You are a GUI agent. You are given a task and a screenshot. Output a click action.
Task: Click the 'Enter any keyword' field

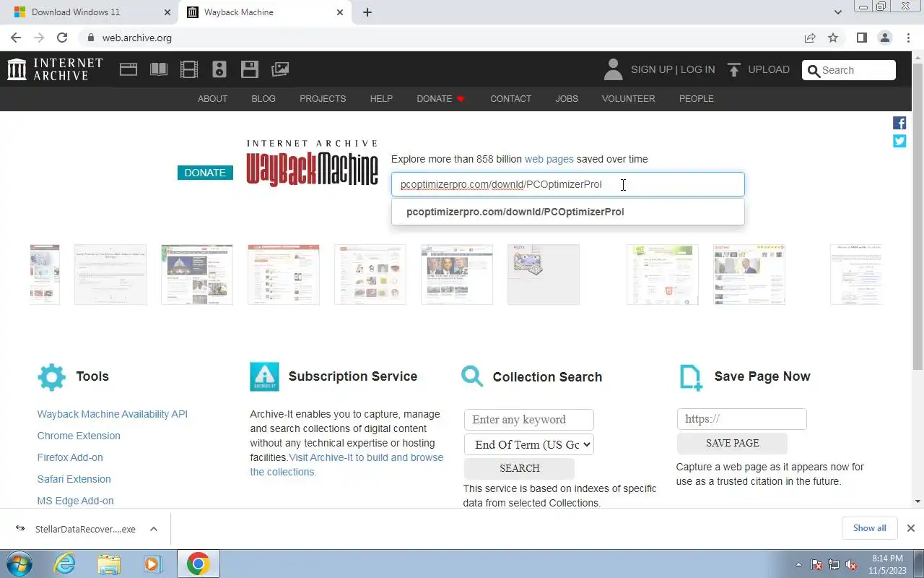(528, 420)
